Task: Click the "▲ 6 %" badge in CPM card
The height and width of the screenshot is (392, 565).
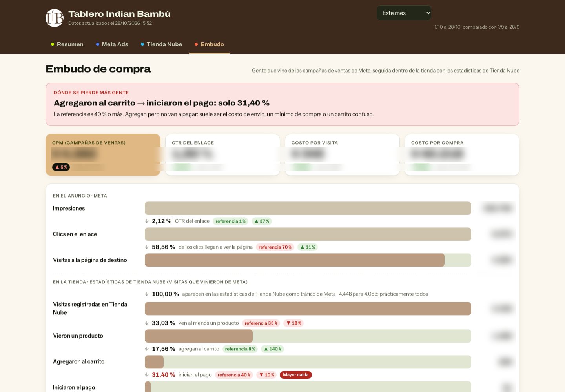Action: (x=61, y=167)
